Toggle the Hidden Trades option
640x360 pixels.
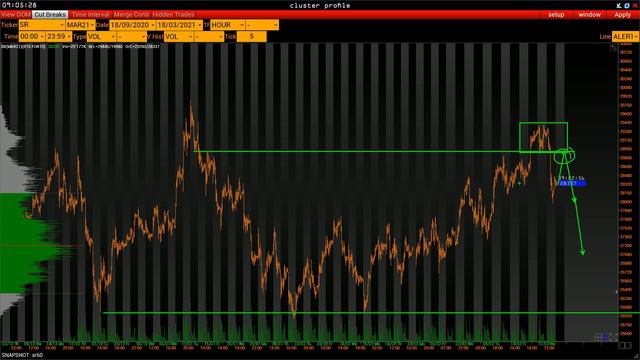[x=173, y=15]
